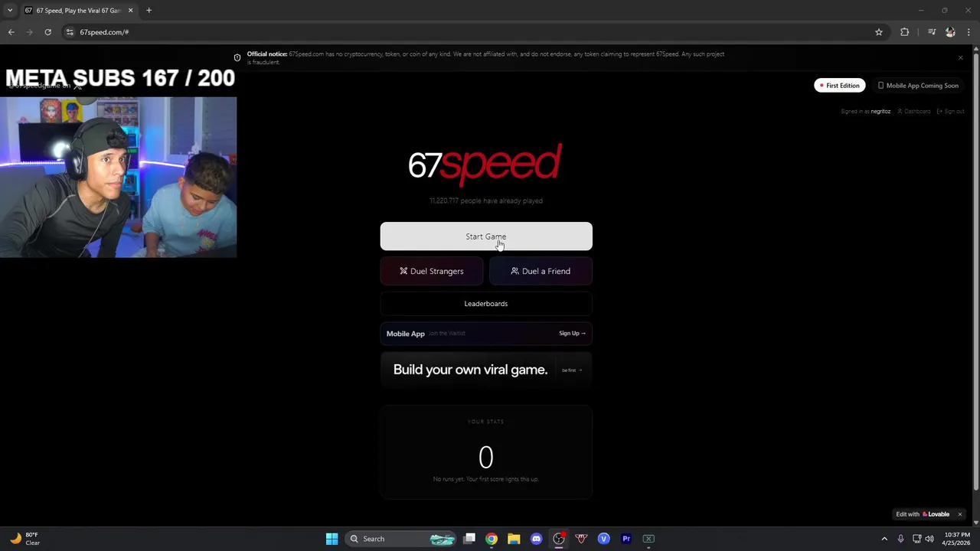
Task: View site information icon in address bar
Action: coord(70,32)
